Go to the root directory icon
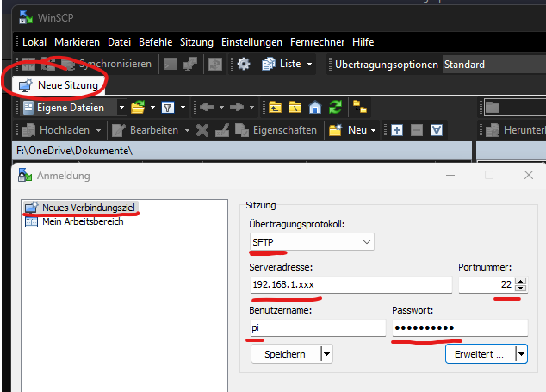 point(295,108)
